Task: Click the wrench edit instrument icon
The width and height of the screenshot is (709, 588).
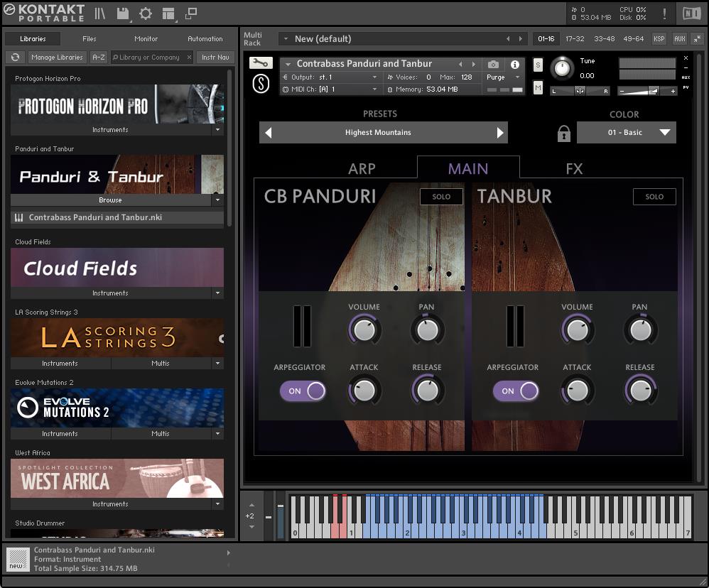Action: pos(260,63)
